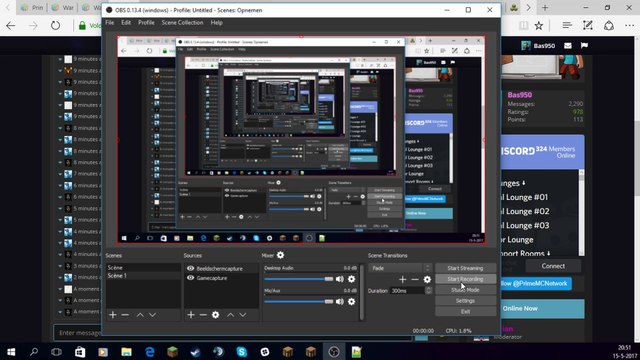This screenshot has height=360, width=640.
Task: Click the Duration 300ms stepper arrows
Action: point(428,291)
